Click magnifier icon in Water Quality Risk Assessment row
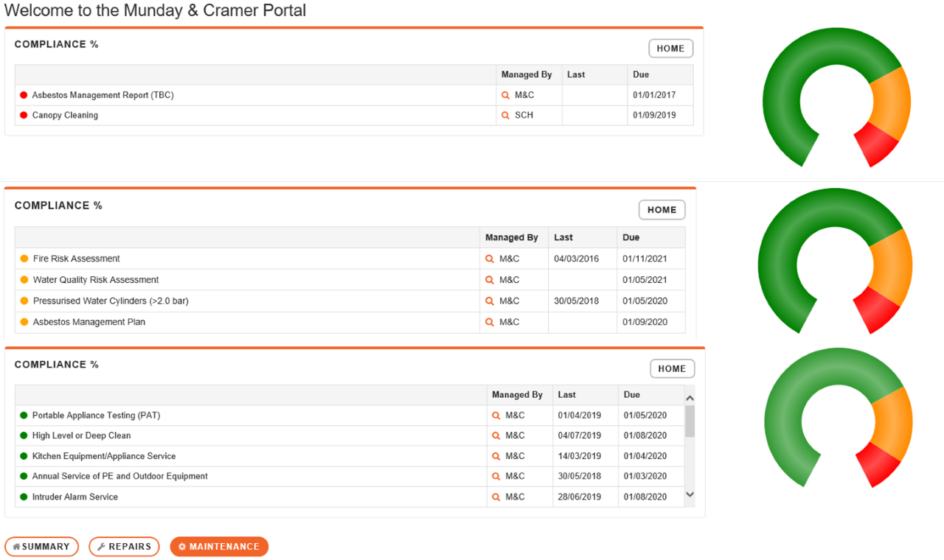Image resolution: width=944 pixels, height=560 pixels. 490,280
